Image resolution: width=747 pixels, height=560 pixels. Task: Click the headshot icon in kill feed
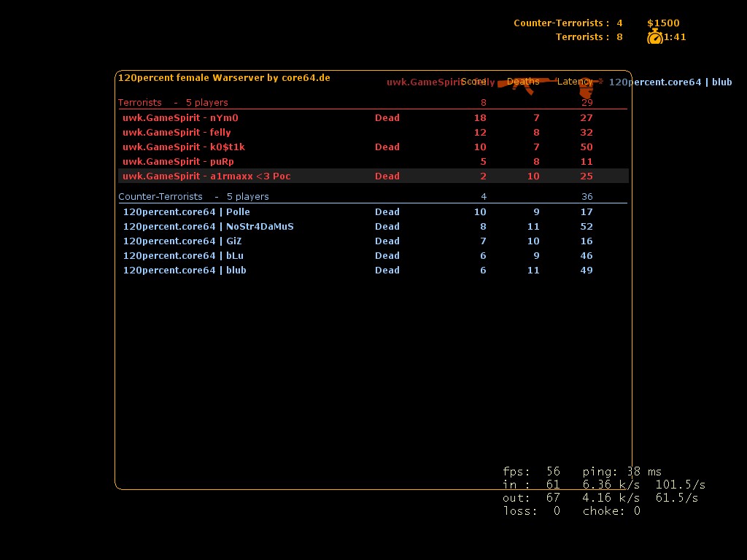pos(587,87)
